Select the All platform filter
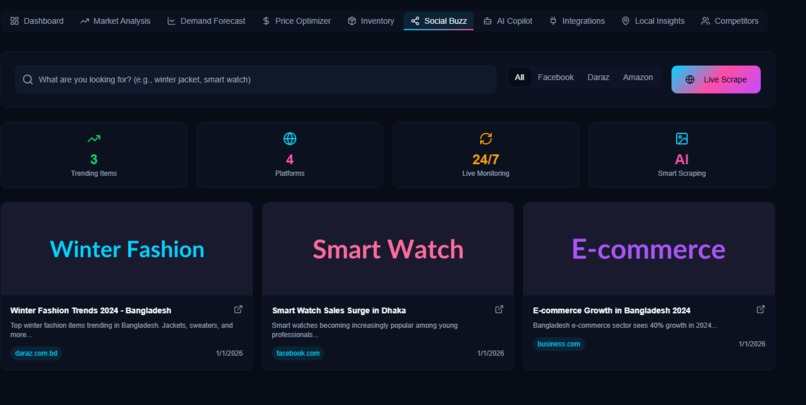Viewport: 806px width, 405px height. pyautogui.click(x=519, y=78)
